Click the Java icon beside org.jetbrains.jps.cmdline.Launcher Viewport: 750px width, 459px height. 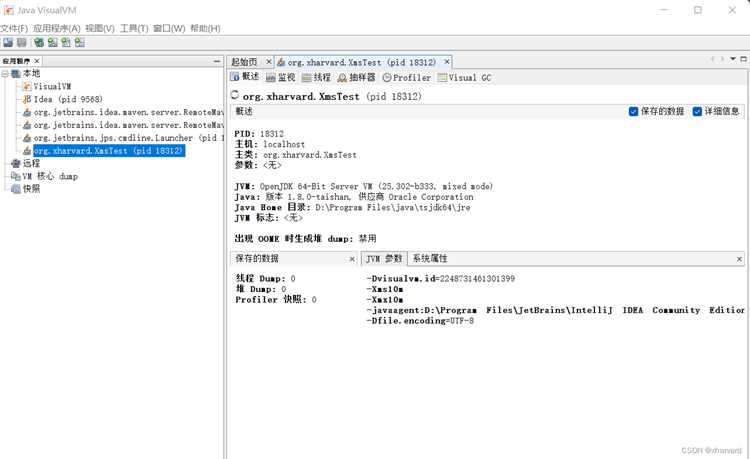(x=27, y=138)
